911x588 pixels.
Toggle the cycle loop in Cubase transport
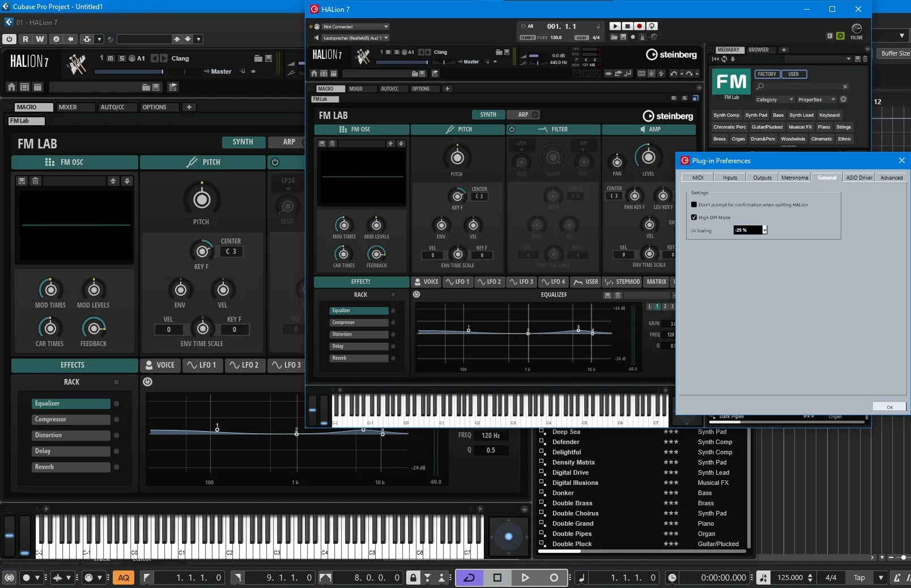click(x=470, y=578)
